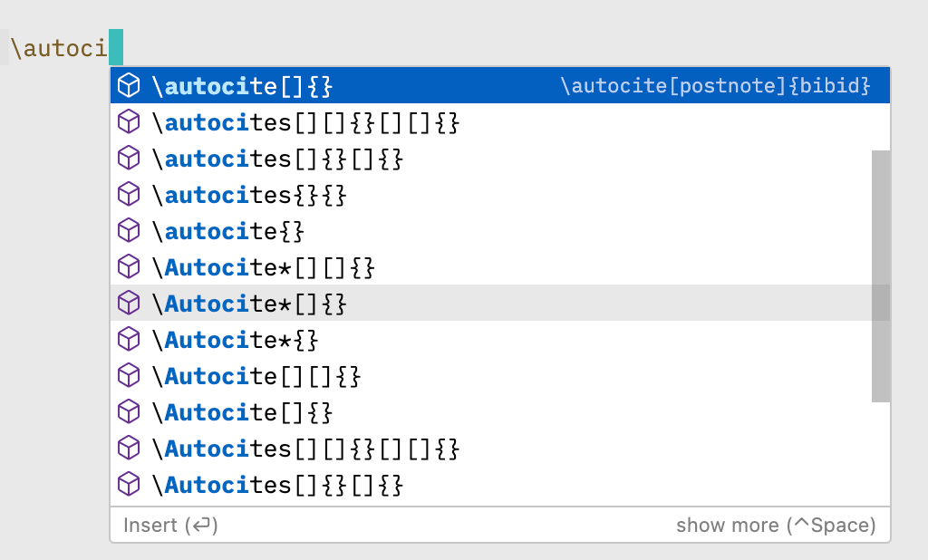The height and width of the screenshot is (560, 928).
Task: Click the cube icon next to \Autocite*{}
Action: tap(128, 339)
